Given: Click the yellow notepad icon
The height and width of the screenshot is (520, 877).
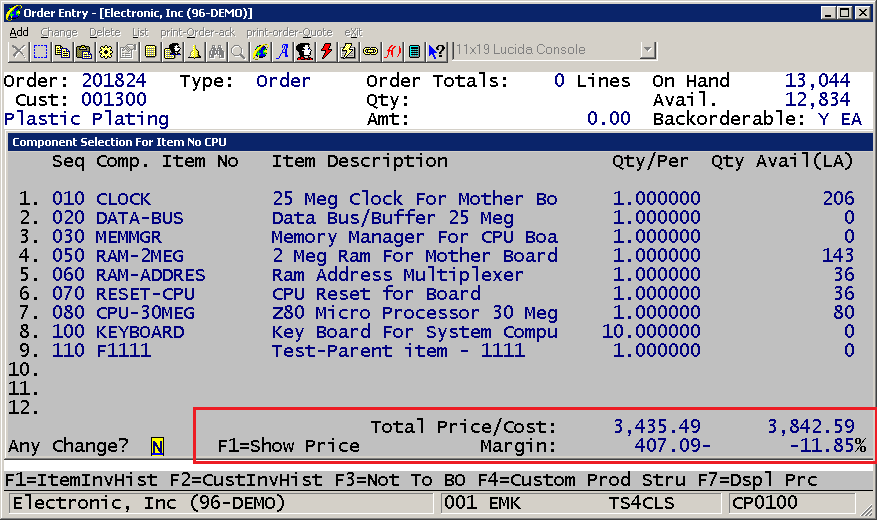Looking at the screenshot, I should pos(150,52).
